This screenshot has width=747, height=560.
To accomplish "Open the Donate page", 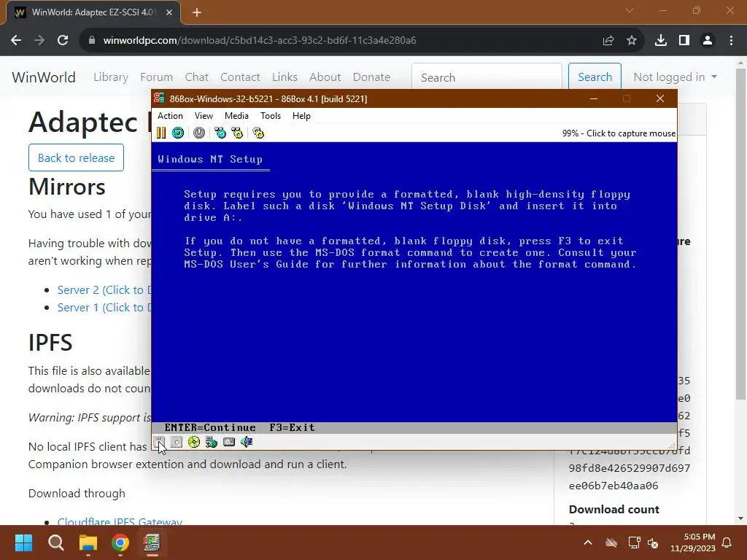I will pos(371,77).
